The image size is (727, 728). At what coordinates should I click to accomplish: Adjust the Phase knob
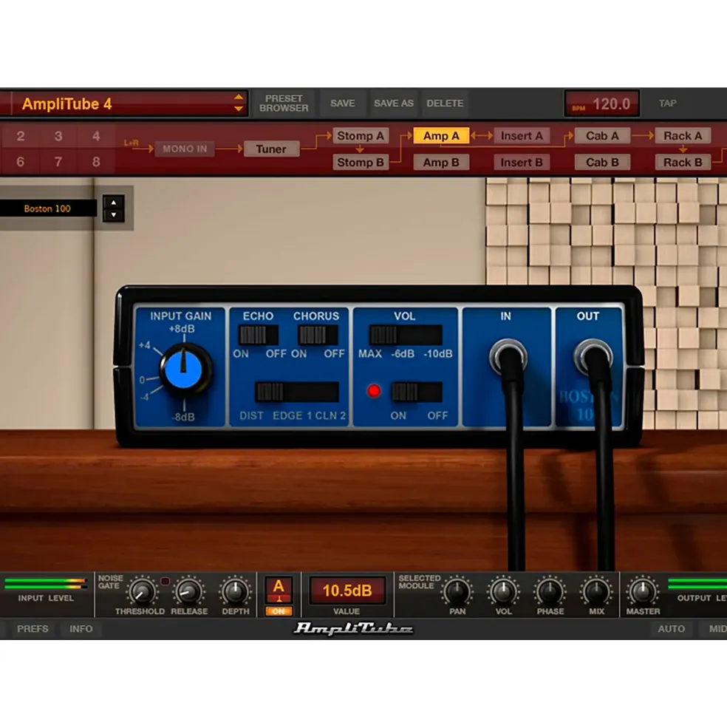pyautogui.click(x=550, y=591)
